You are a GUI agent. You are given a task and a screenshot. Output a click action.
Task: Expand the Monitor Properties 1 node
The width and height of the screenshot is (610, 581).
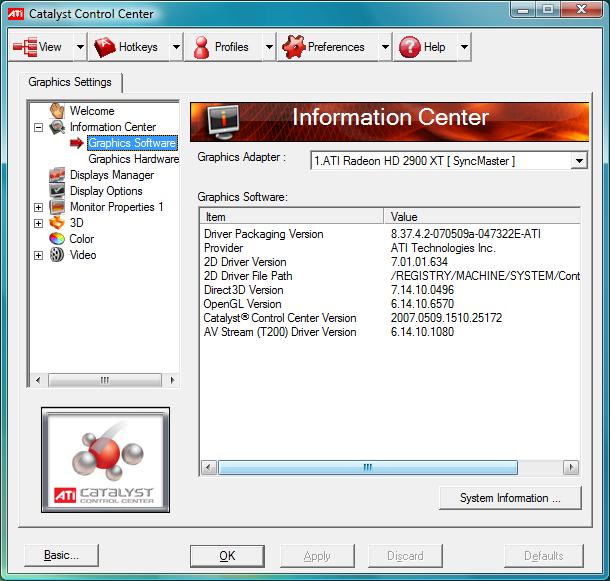pyautogui.click(x=38, y=207)
